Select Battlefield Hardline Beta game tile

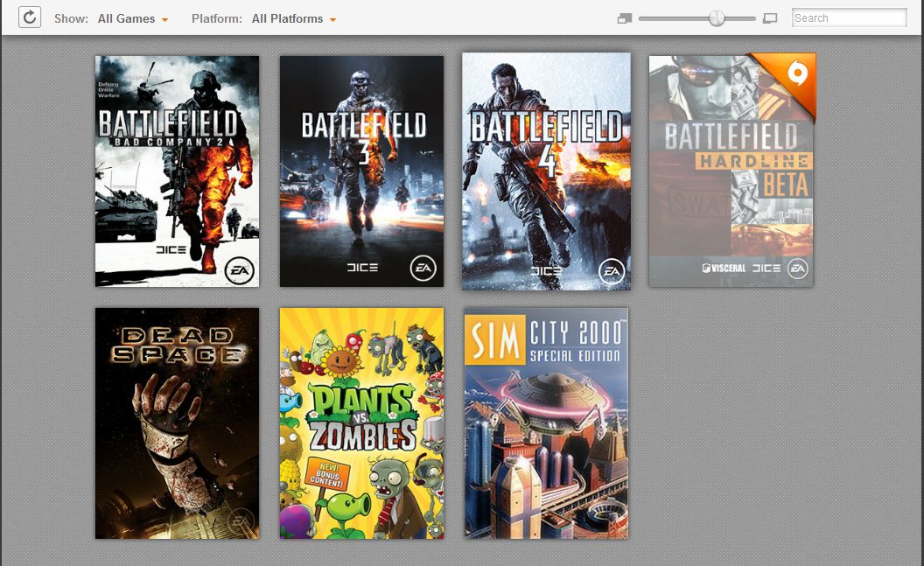(731, 171)
